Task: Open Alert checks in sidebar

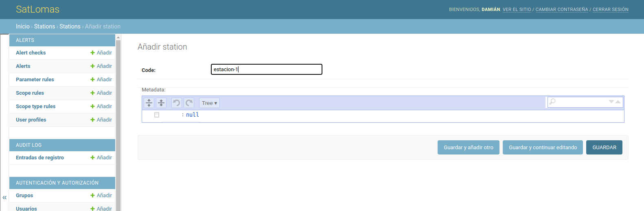Action: coord(31,53)
